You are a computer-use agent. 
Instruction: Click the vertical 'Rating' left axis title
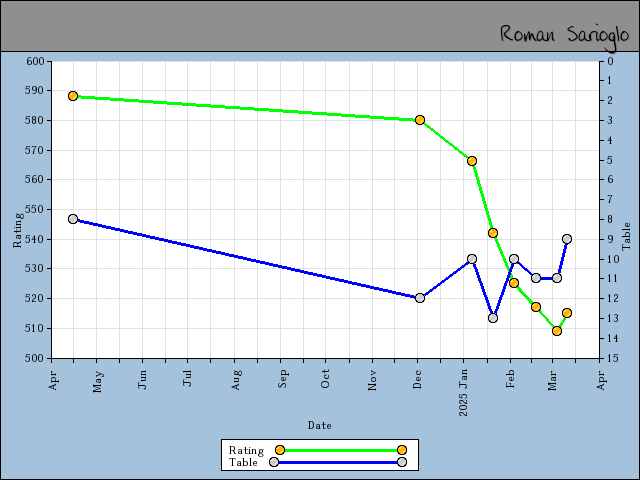click(x=18, y=230)
